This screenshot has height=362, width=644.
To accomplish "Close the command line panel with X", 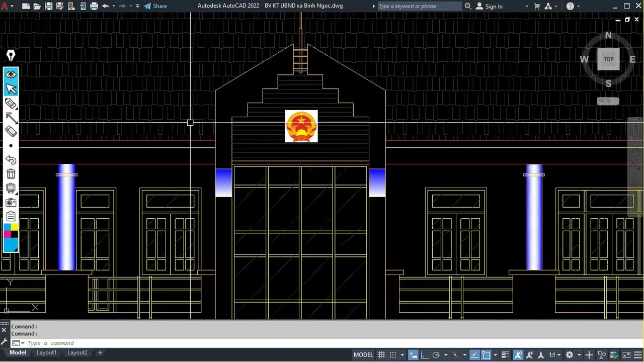I will pos(4,330).
